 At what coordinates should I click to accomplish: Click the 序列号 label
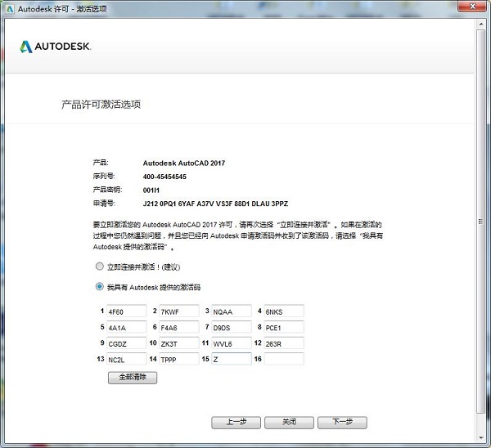tap(104, 176)
